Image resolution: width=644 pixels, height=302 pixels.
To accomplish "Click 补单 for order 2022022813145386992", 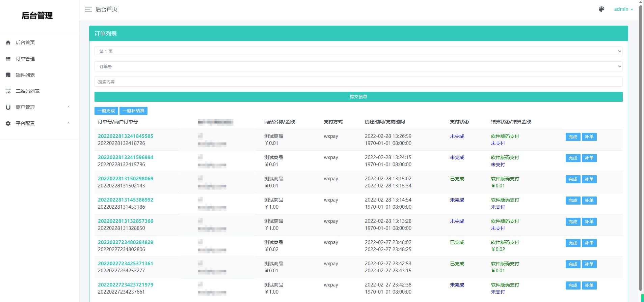I will [x=589, y=201].
